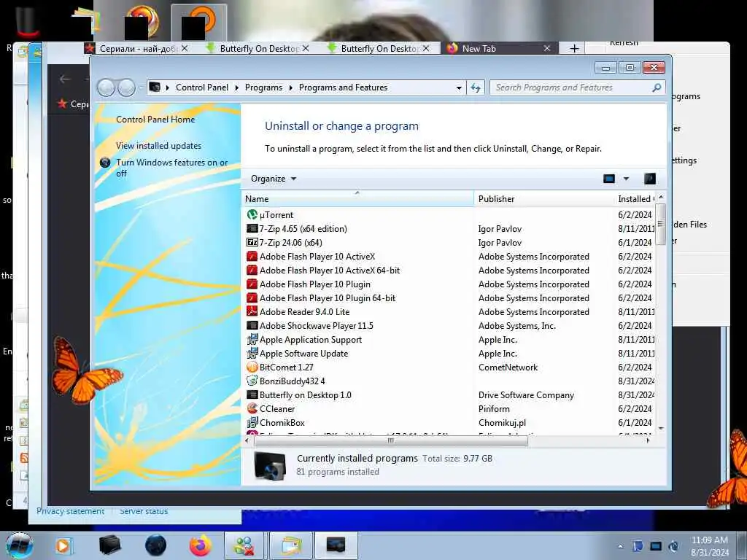747x560 pixels.
Task: Click shield icon next to Windows features
Action: pyautogui.click(x=105, y=163)
